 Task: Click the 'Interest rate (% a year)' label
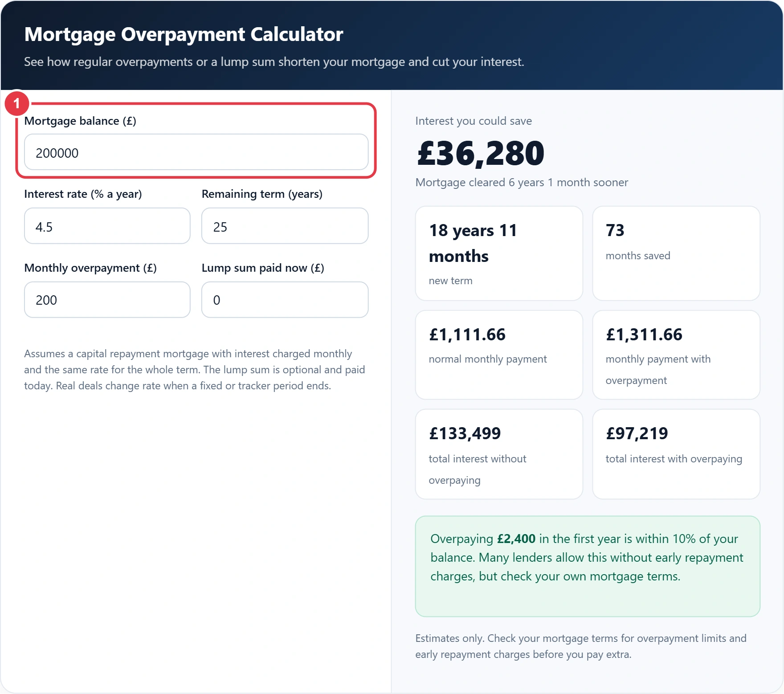point(83,194)
